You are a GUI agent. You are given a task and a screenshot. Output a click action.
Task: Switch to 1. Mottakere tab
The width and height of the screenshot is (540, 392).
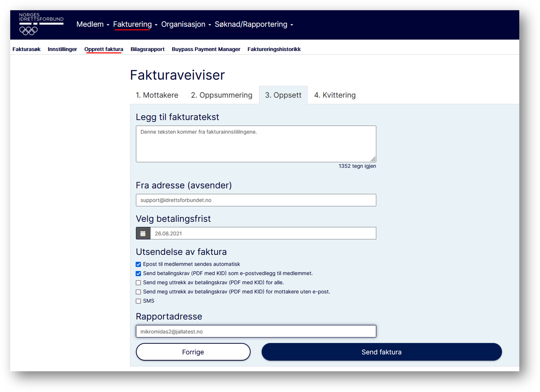[157, 95]
